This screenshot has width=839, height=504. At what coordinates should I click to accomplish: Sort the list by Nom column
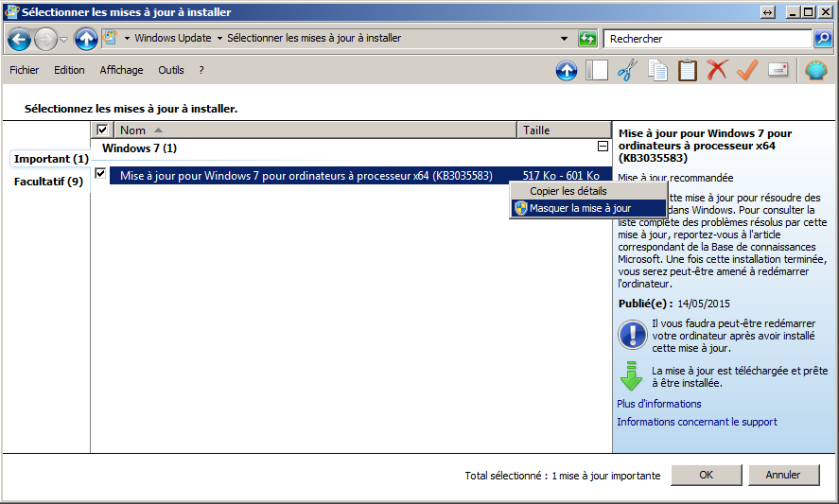(315, 130)
